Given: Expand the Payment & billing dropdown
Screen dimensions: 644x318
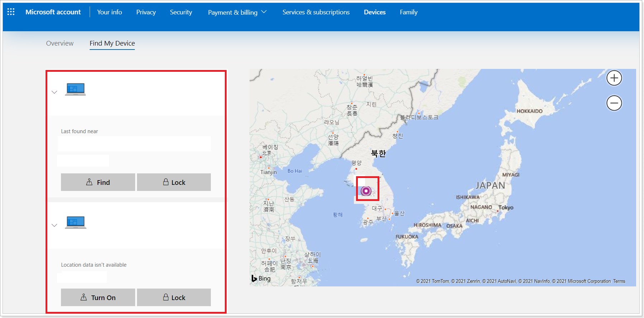Looking at the screenshot, I should coord(237,12).
